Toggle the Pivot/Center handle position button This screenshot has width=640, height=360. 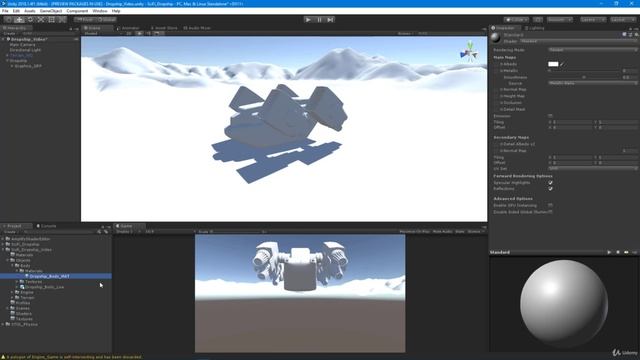click(x=85, y=20)
